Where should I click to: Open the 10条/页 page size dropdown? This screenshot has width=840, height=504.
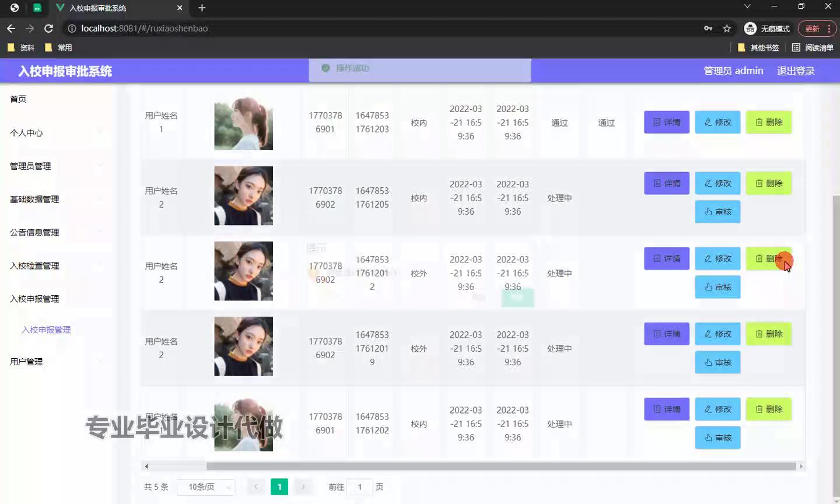(x=205, y=487)
